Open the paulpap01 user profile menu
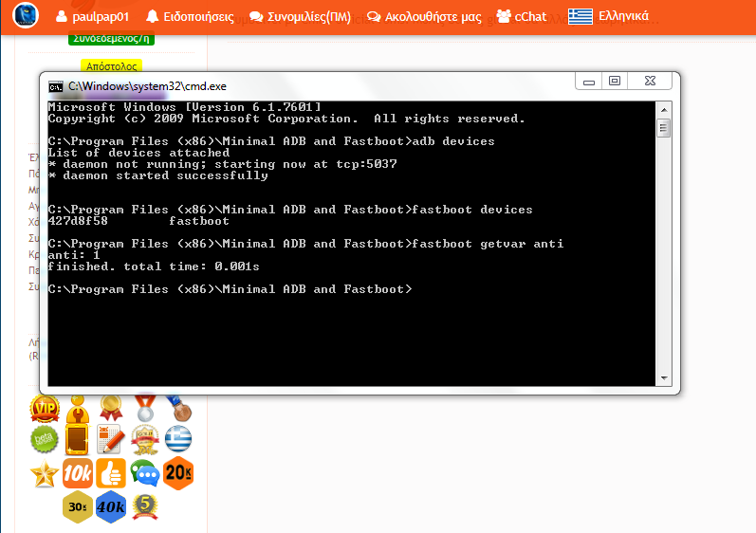Image resolution: width=756 pixels, height=533 pixels. (x=93, y=17)
